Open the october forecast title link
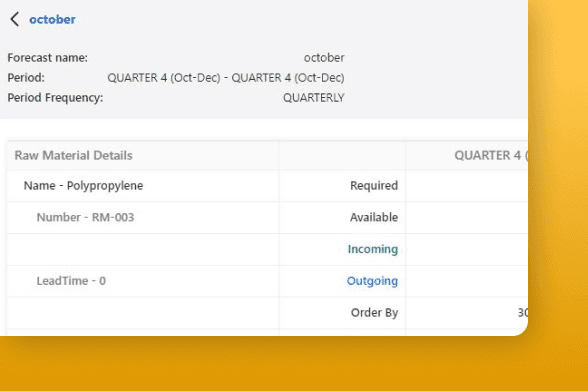The image size is (588, 392). [52, 20]
